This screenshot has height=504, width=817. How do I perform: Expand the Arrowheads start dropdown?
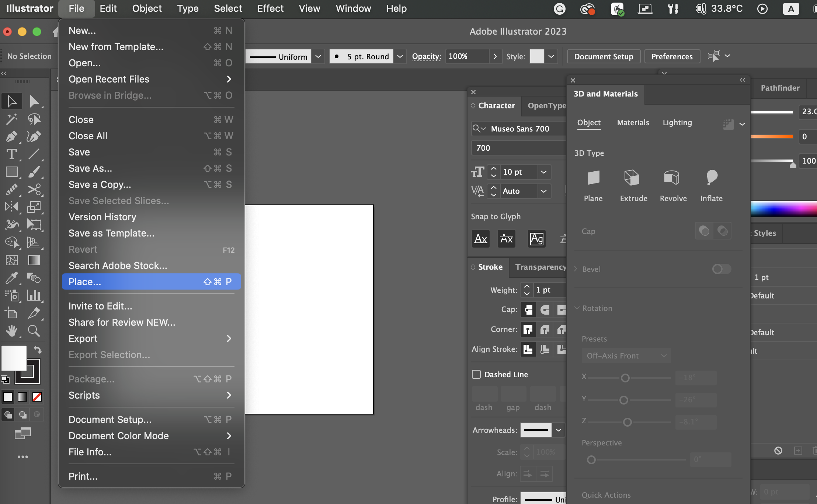pos(558,430)
